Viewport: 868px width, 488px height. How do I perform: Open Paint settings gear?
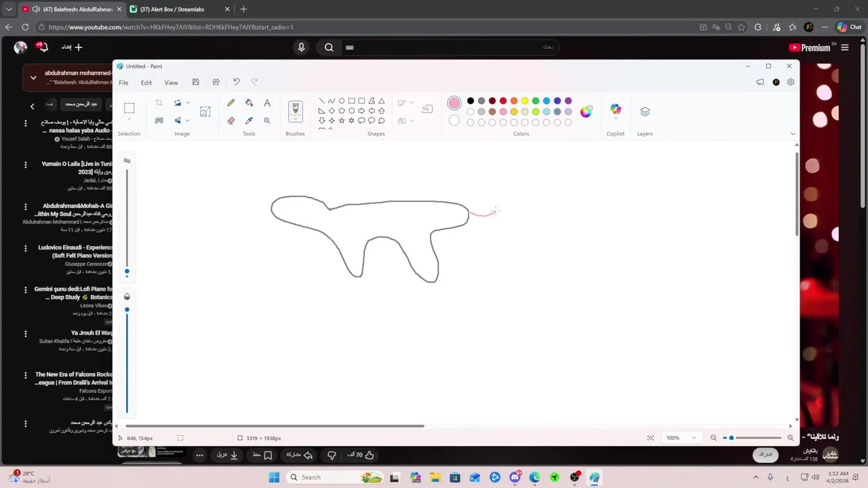(791, 82)
